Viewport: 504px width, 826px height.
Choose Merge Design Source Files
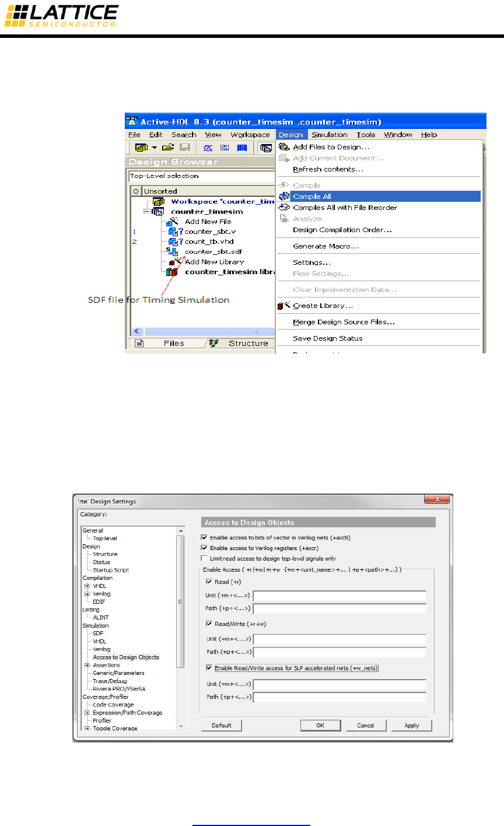344,322
